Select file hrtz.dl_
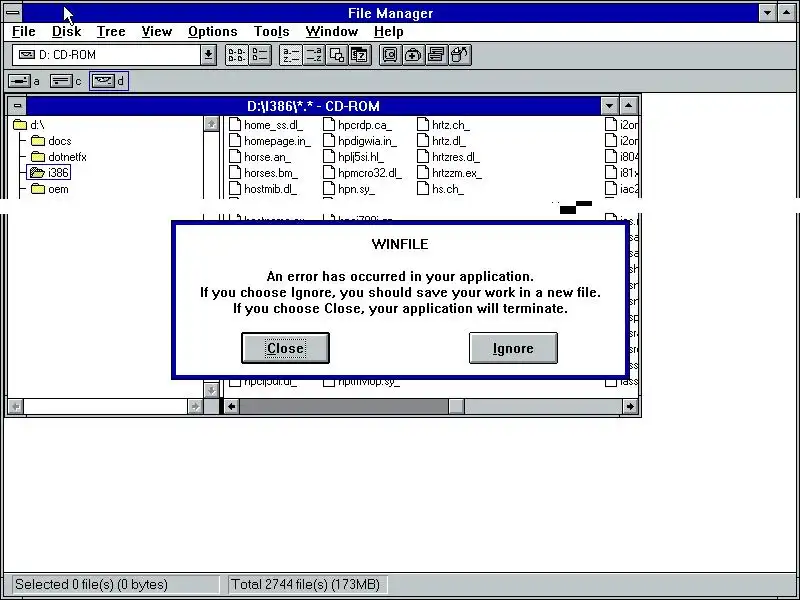 point(442,141)
